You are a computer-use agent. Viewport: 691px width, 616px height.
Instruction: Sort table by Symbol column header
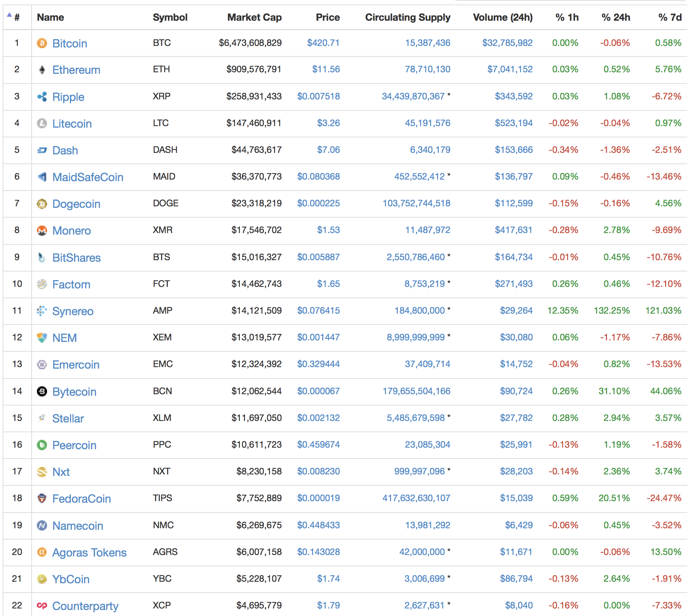tap(170, 17)
